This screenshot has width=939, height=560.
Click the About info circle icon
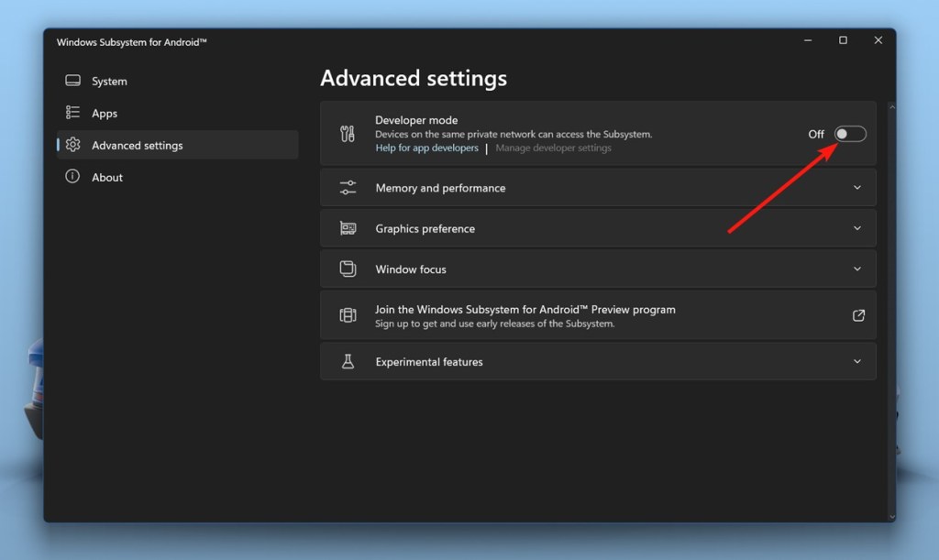pos(72,177)
